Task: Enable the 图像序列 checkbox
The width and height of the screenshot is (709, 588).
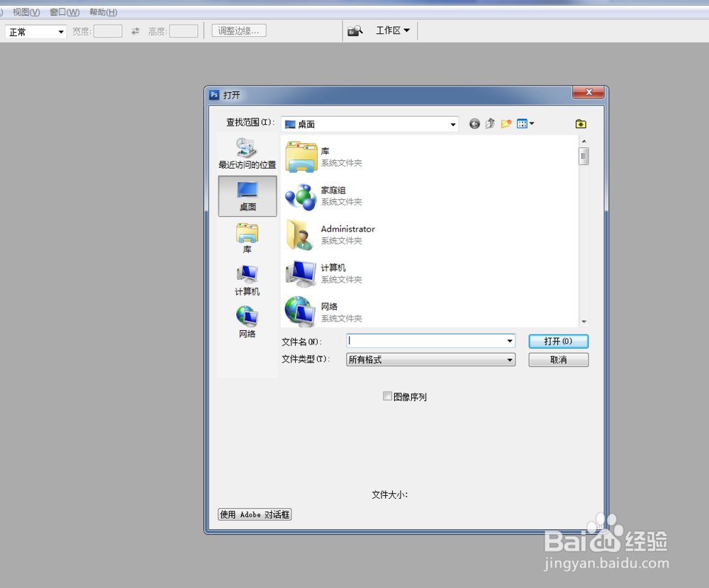Action: (x=387, y=396)
